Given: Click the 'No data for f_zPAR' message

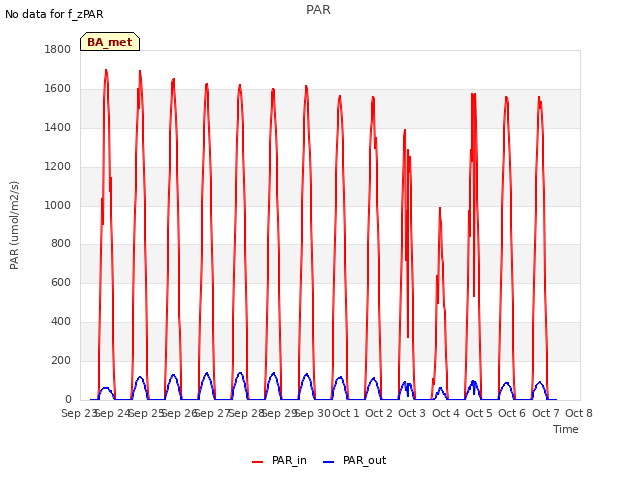Looking at the screenshot, I should click(x=54, y=14).
